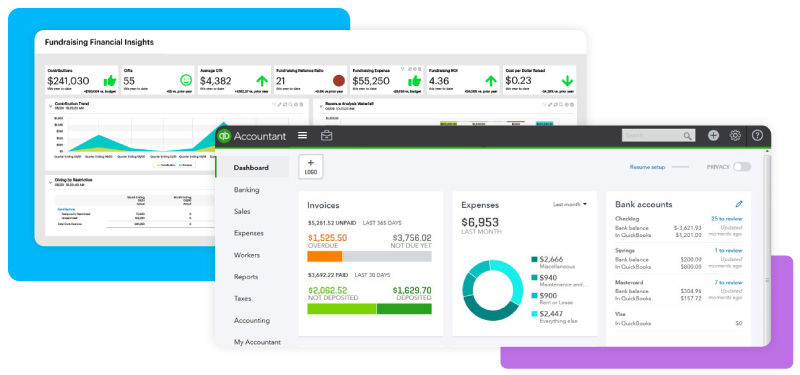Open My Accountant in the left navigation

click(257, 342)
